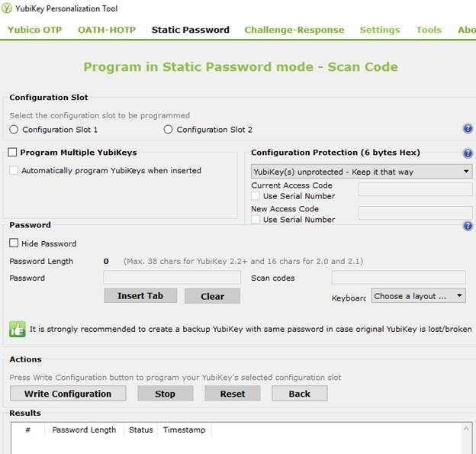Click the # results column header
Screen dimensions: 476x454
click(x=27, y=430)
